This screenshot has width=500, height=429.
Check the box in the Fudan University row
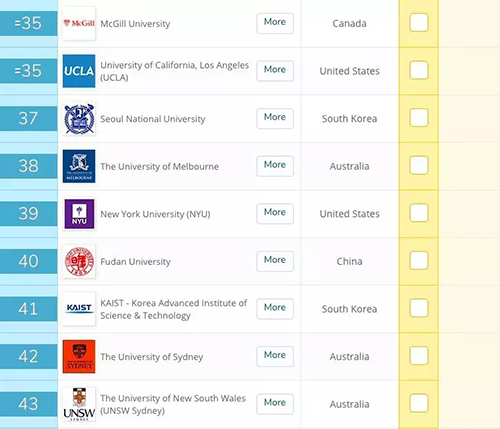click(419, 261)
